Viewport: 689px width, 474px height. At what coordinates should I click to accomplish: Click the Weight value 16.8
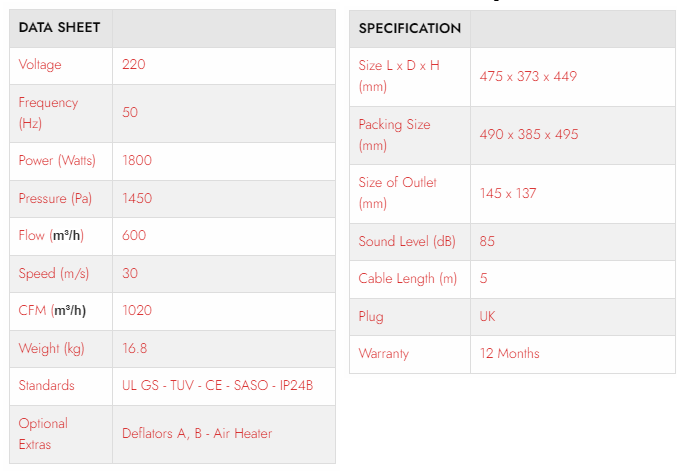tap(135, 349)
